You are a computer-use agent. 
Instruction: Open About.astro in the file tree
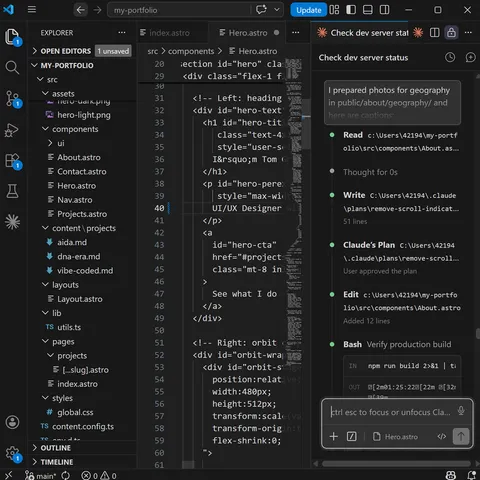(83, 157)
